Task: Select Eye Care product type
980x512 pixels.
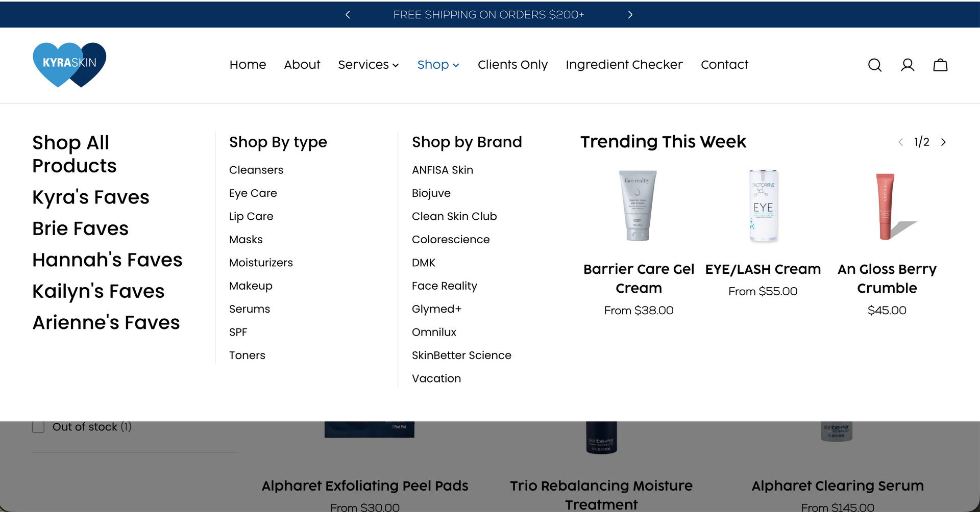Action: (253, 193)
